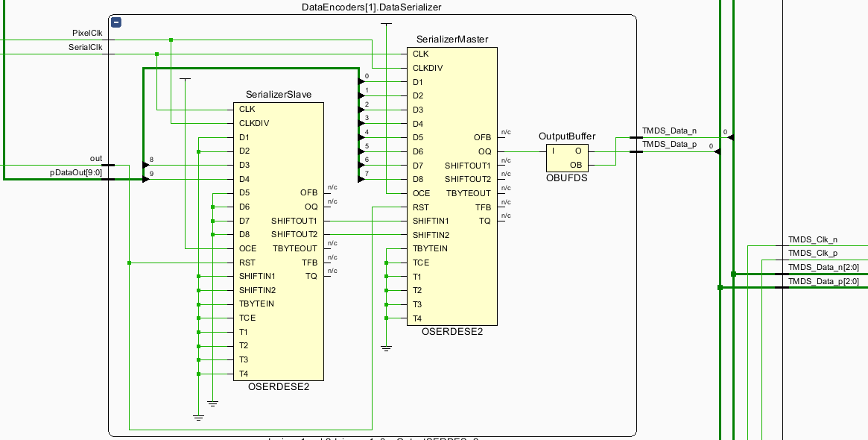Select the TMDS_Clk_n port label
The image size is (868, 440).
(813, 239)
